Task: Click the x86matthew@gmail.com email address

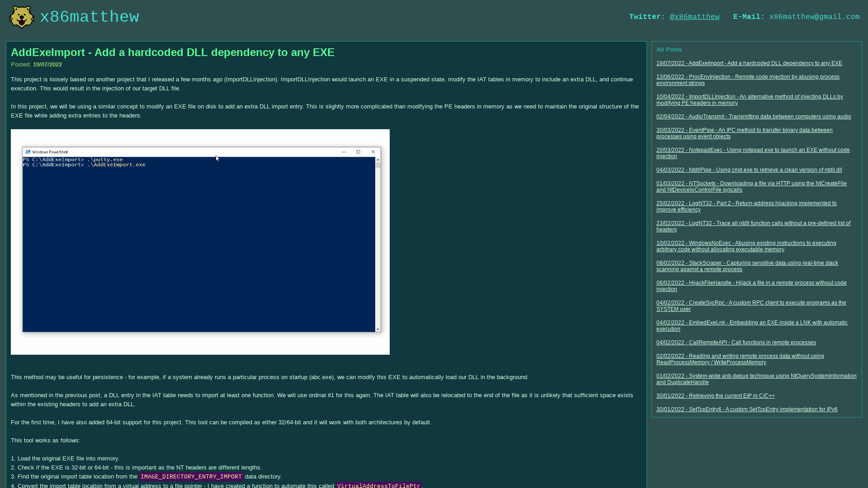Action: [815, 17]
